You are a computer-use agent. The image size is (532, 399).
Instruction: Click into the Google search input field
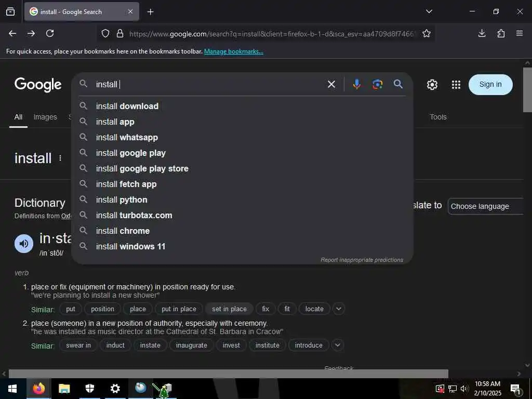pos(209,84)
